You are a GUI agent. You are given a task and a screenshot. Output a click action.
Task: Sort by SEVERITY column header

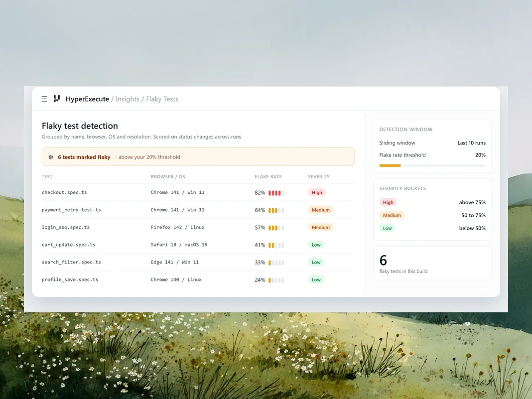(x=319, y=177)
